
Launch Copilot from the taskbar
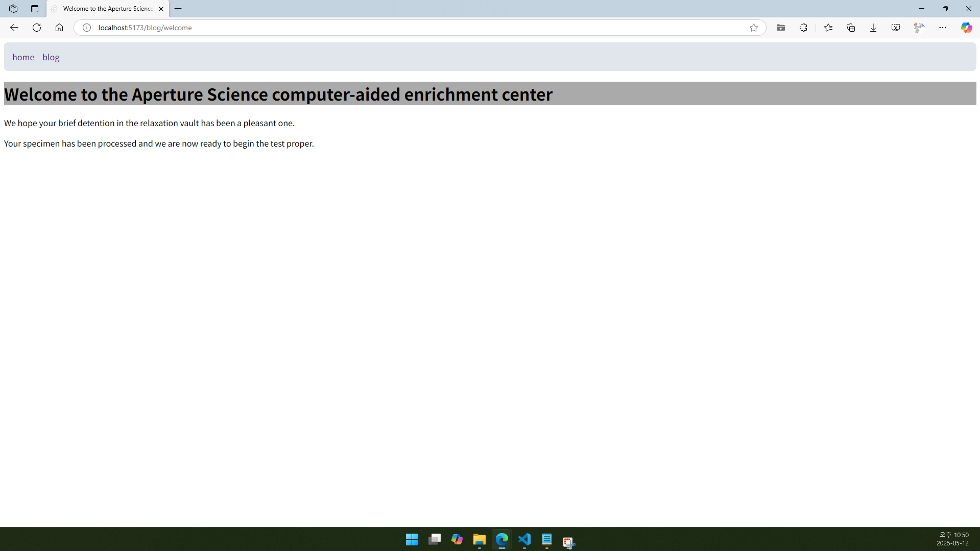457,539
